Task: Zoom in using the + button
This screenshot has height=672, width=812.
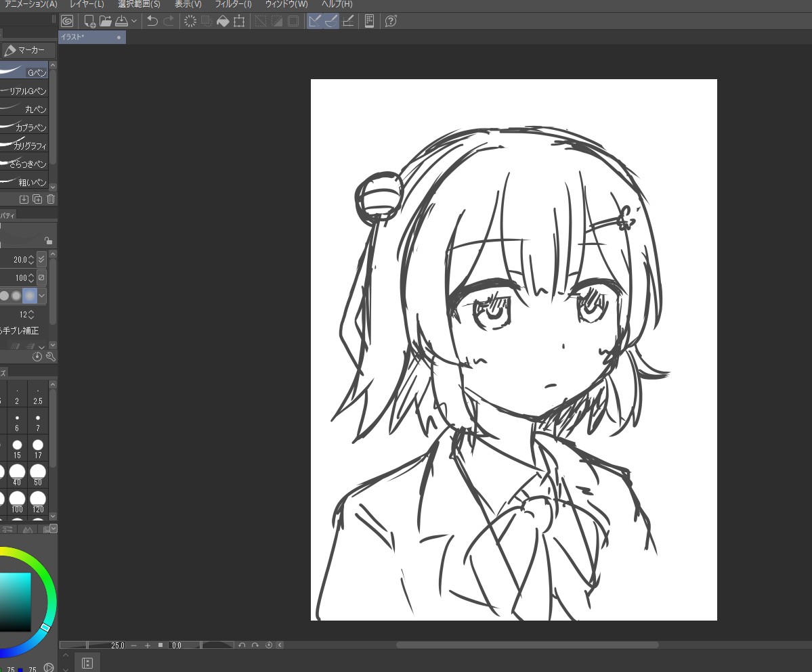Action: click(147, 645)
